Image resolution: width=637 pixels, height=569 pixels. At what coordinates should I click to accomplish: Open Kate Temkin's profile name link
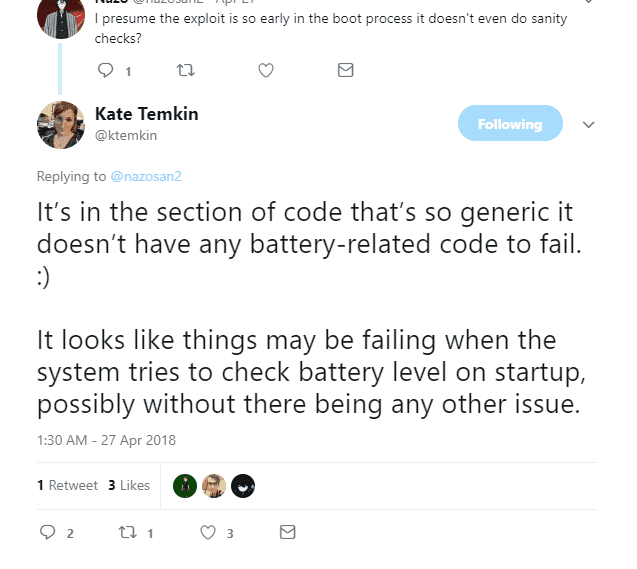coord(147,114)
